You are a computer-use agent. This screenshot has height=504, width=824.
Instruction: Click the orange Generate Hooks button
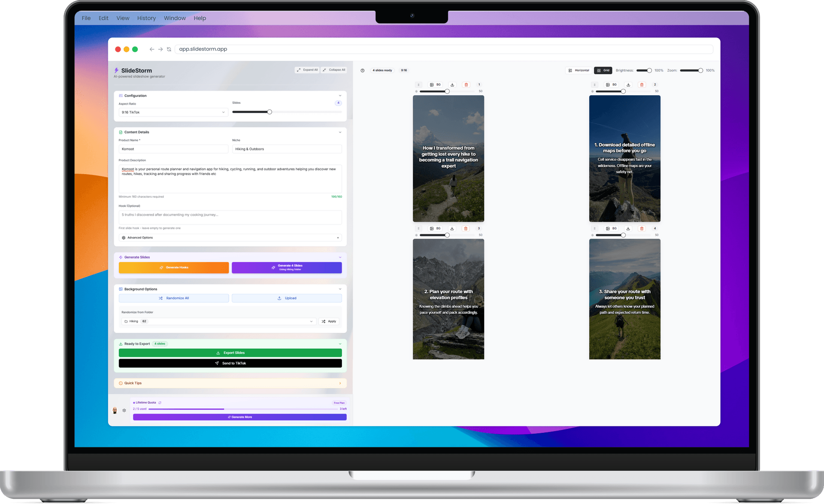(x=174, y=268)
